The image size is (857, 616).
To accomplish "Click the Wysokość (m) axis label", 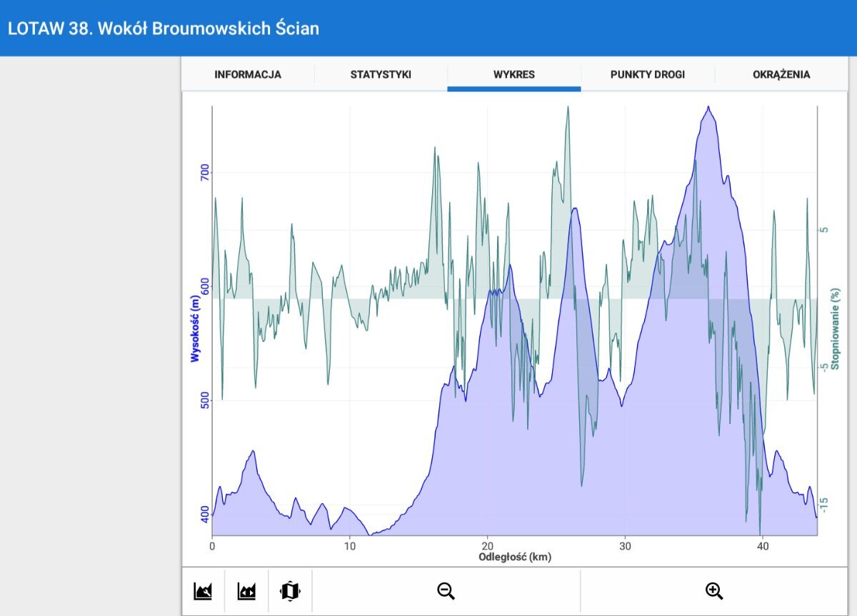I will coord(194,329).
